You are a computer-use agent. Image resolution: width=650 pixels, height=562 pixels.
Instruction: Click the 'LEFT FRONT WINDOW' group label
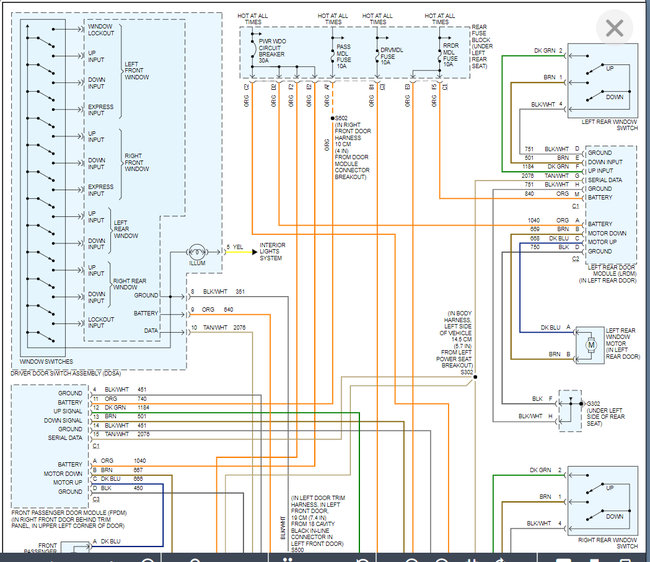pos(136,70)
